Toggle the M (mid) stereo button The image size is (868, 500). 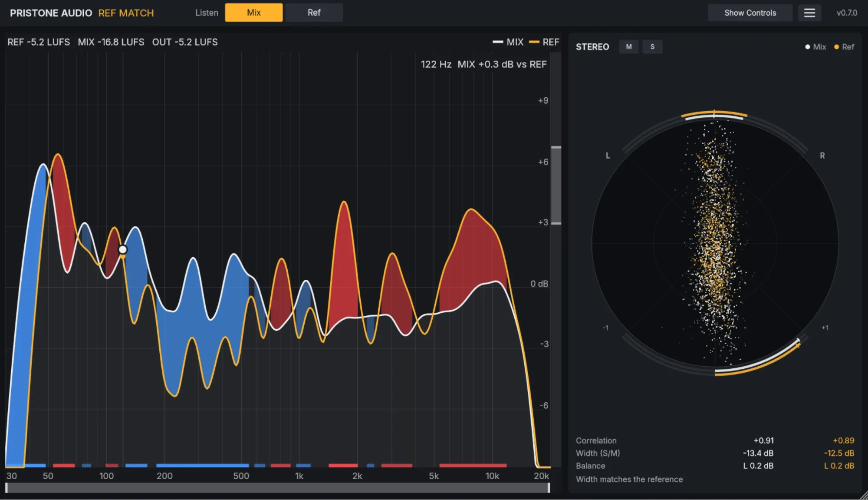point(629,46)
